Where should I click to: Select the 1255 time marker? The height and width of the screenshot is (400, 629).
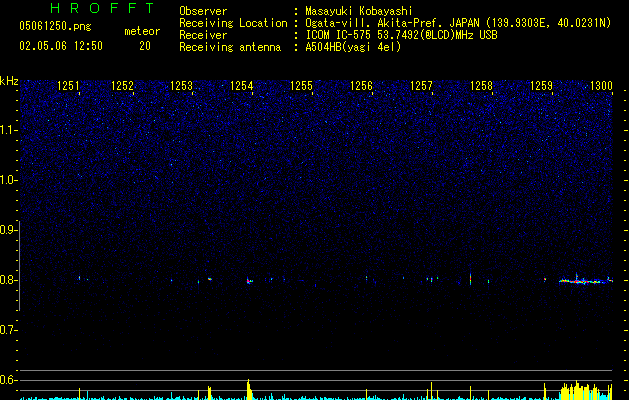tap(301, 86)
